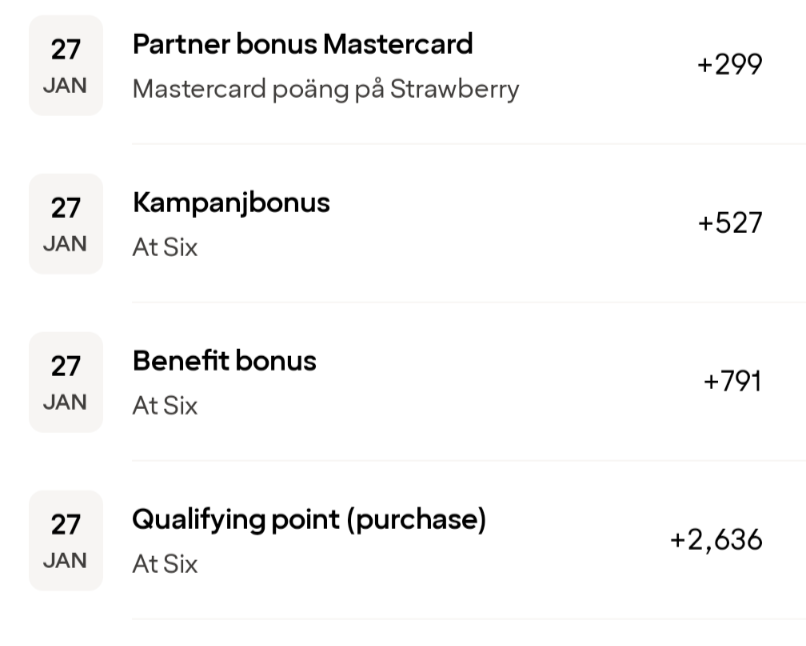Click JAN label in the Qualifying point badge

coord(65,559)
